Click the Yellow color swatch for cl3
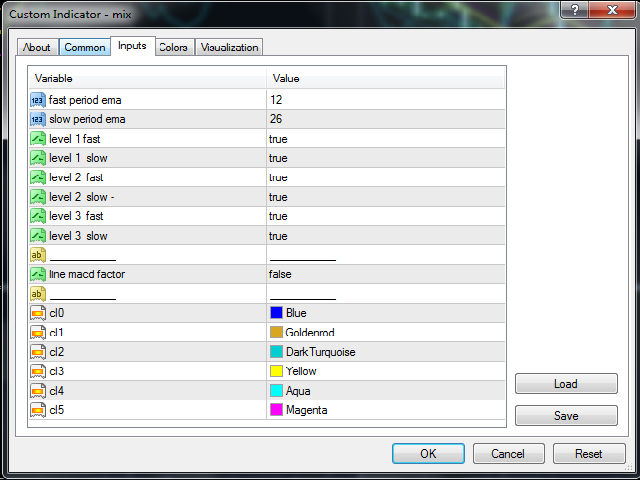 pos(276,371)
